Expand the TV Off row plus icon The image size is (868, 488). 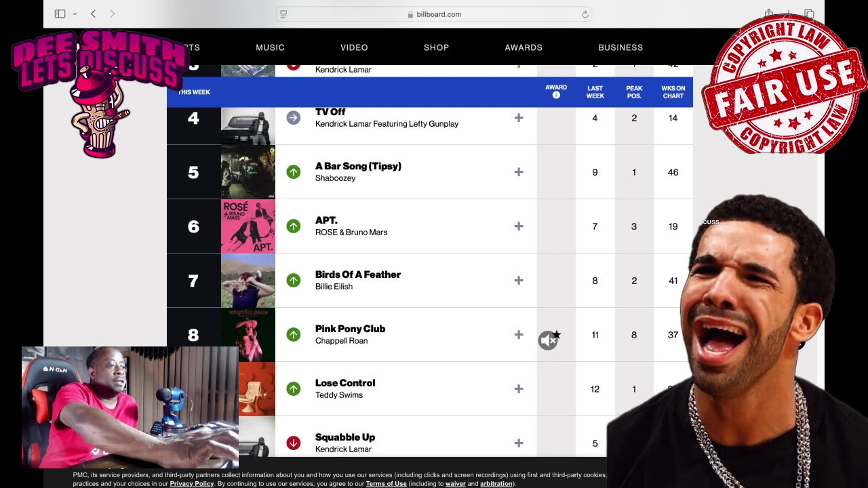[x=519, y=118]
